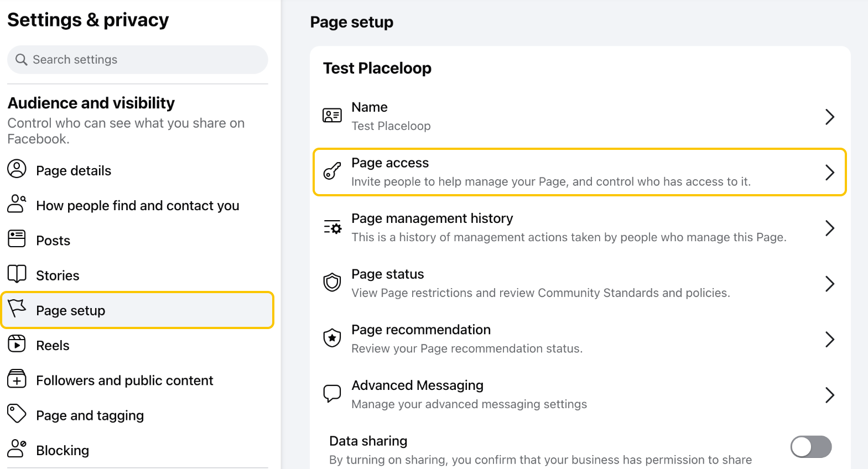Open the Page status option title

pos(388,274)
